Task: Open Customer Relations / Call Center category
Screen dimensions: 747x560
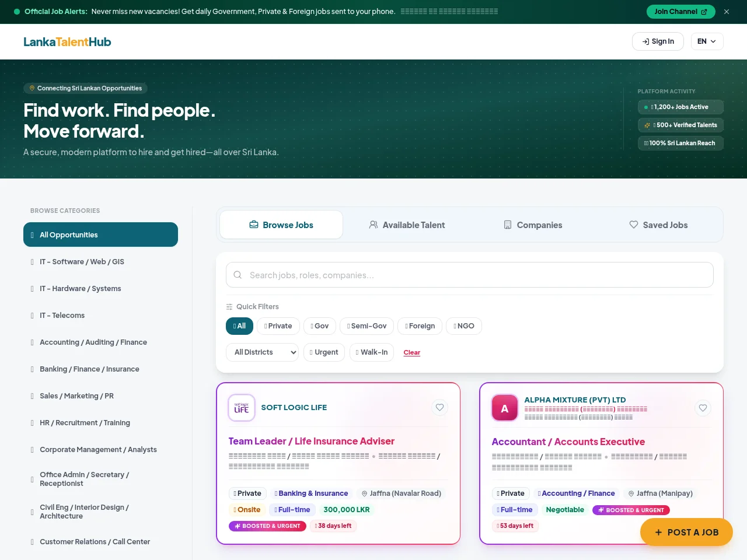Action: pyautogui.click(x=100, y=541)
